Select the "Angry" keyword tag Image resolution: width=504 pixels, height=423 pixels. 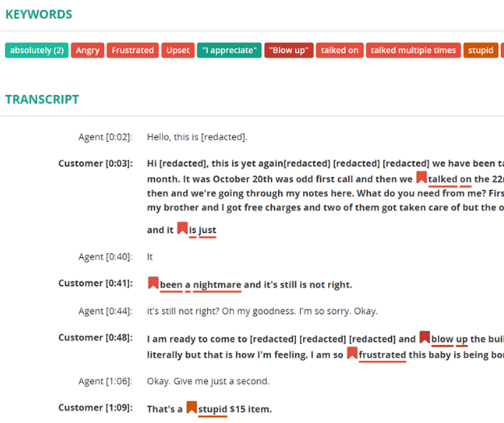click(87, 51)
